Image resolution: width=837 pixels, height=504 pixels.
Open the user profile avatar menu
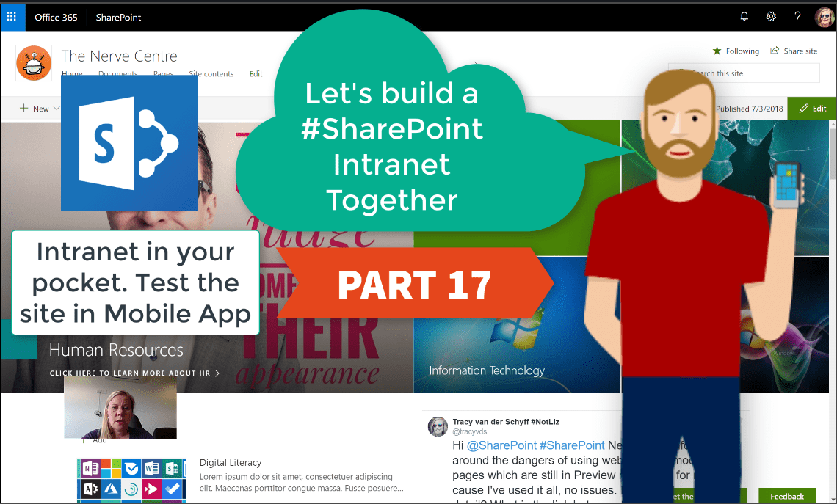click(x=824, y=17)
